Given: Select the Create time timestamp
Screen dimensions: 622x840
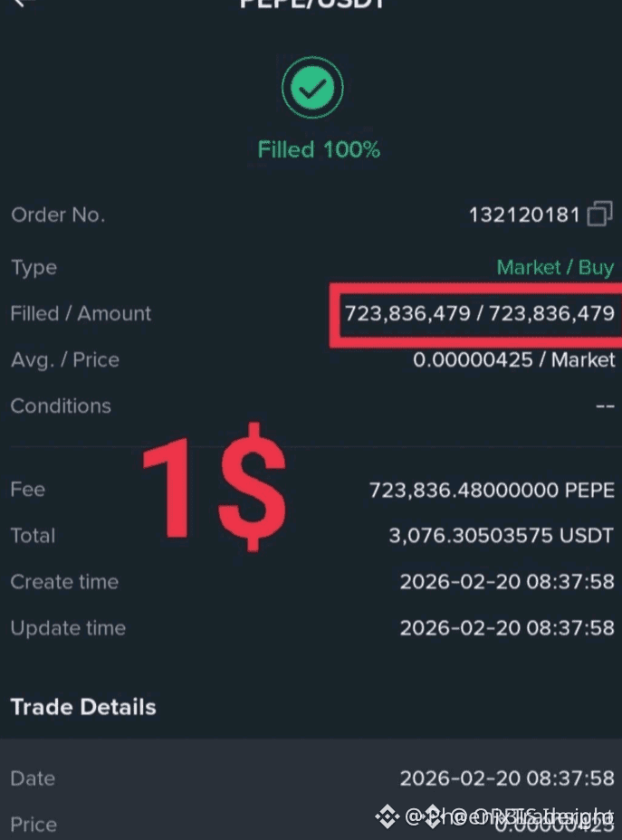Looking at the screenshot, I should click(507, 582).
